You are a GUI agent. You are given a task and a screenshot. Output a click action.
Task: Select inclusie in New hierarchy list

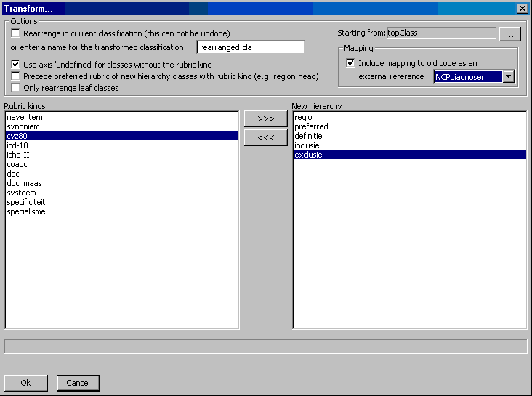(307, 145)
